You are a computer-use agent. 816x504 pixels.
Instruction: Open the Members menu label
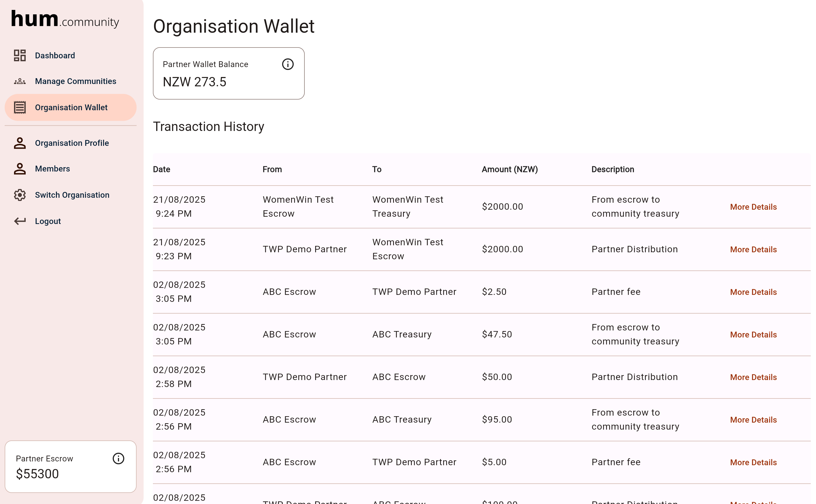click(52, 169)
